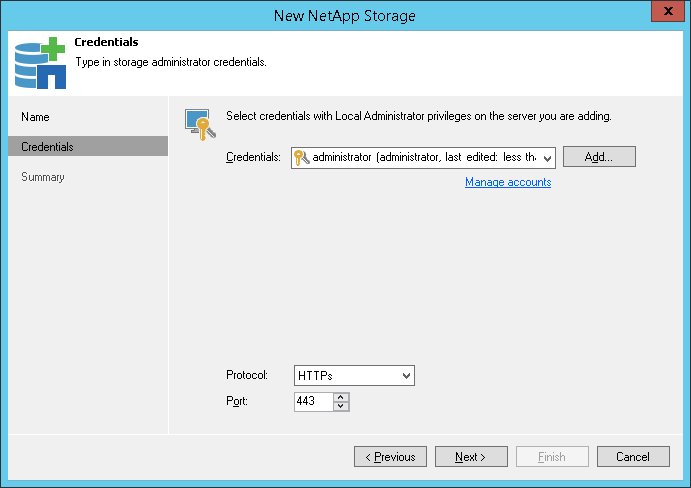
Task: Go to the Name wizard step
Action: [x=35, y=117]
